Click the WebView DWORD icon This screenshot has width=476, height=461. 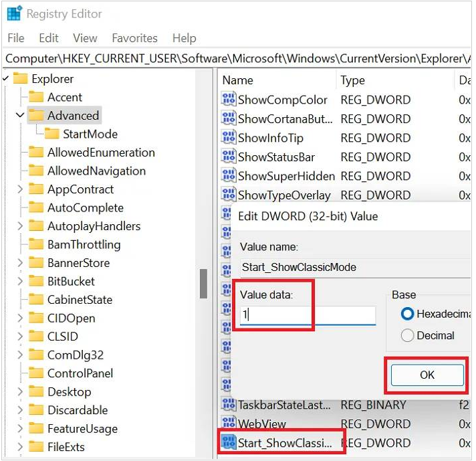[x=229, y=424]
